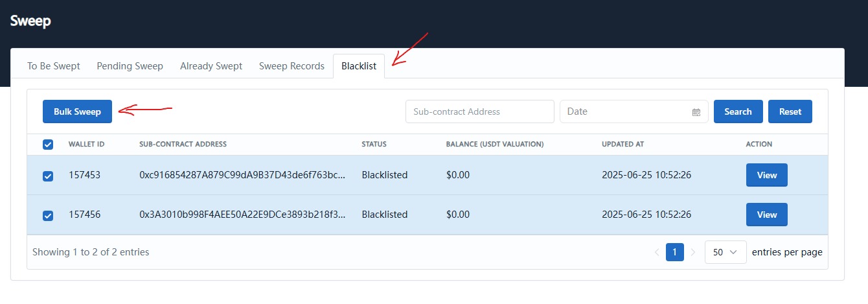Uncheck the checkbox for wallet 157453
868x304 pixels.
48,176
